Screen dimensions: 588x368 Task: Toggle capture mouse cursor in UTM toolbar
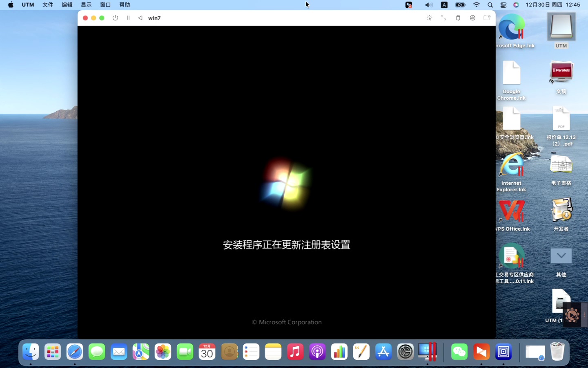(x=430, y=18)
